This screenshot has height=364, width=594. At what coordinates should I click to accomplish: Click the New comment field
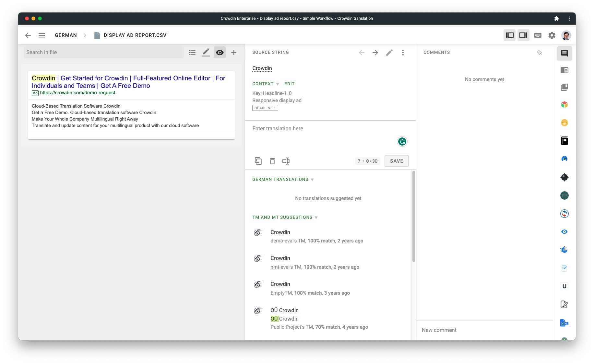pyautogui.click(x=484, y=330)
